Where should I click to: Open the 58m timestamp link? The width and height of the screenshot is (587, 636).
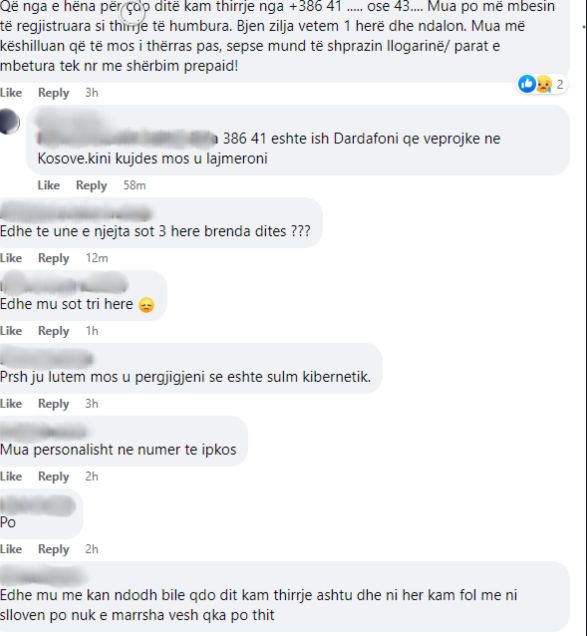[x=134, y=185]
